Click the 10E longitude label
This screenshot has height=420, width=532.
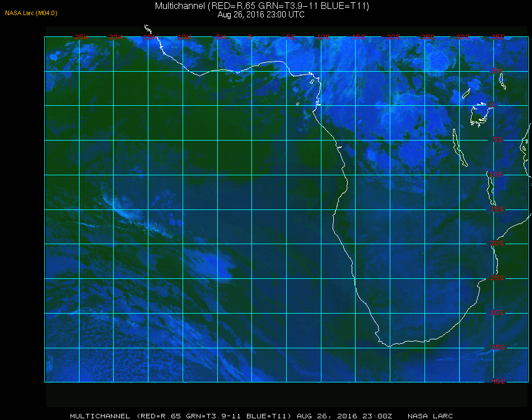(323, 37)
